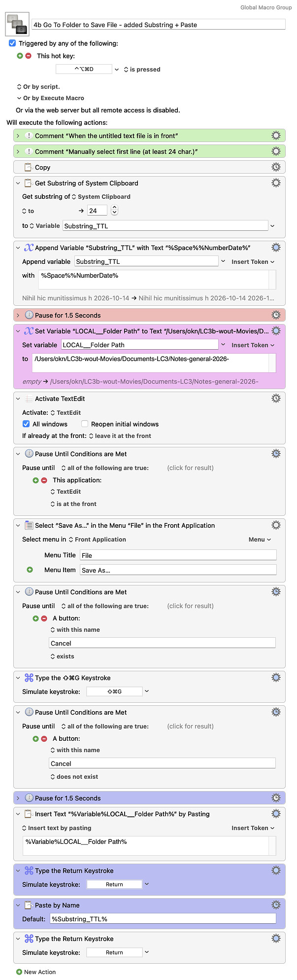Click 'Global Macro Group' label
297x980 pixels.
click(x=266, y=7)
